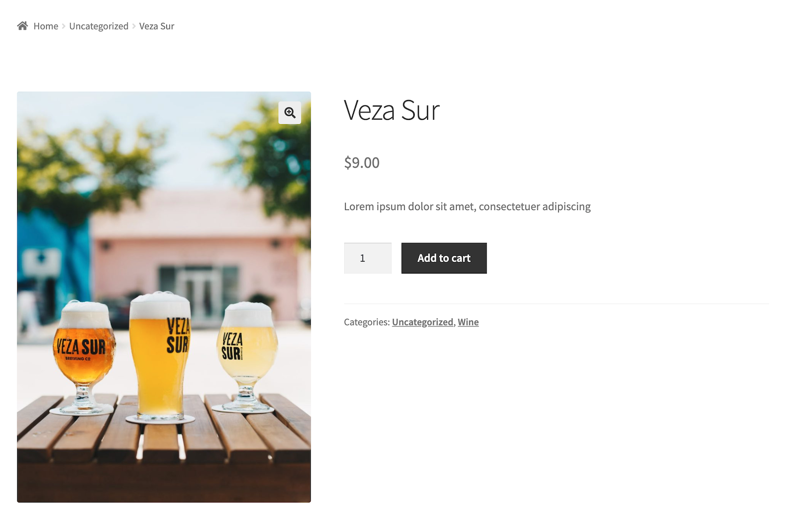Open the Uncategorized link under Categories

[423, 322]
